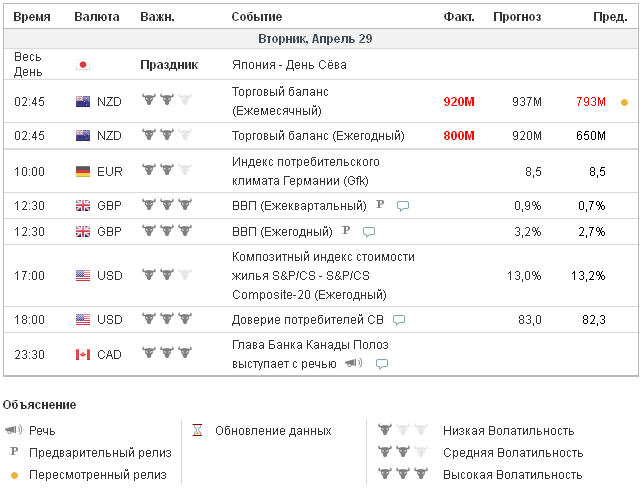Click bull volatility icons on German Gfk row
Screen dimensions: 643x491
click(x=162, y=172)
